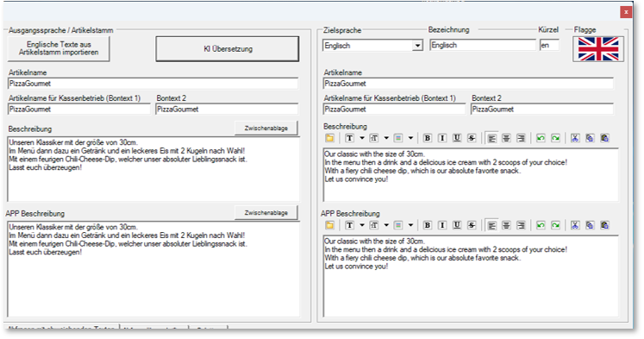Image resolution: width=644 pixels, height=339 pixels.
Task: Click English APP Beschreibung text editor
Action: 471,276
